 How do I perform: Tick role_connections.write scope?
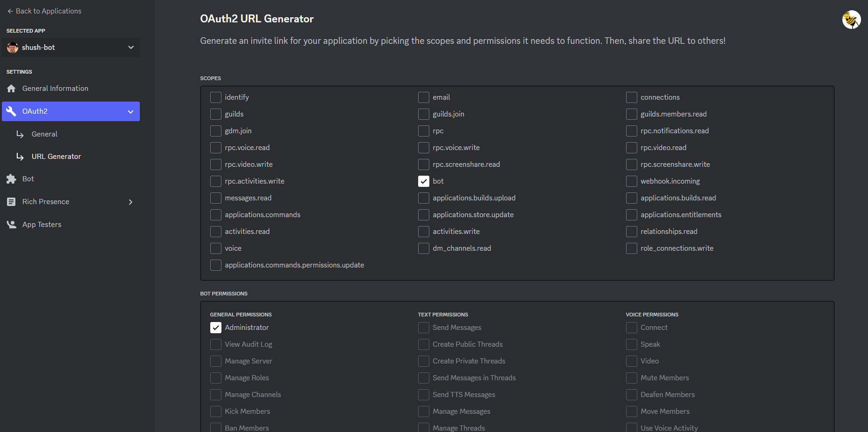coord(631,248)
